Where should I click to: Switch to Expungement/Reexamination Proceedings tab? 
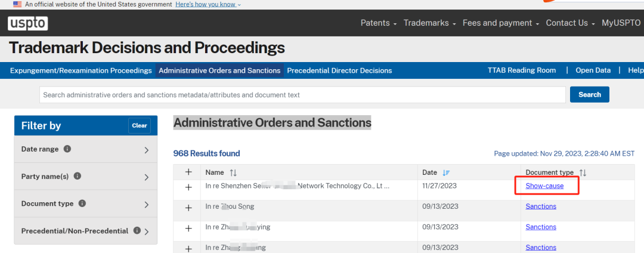(x=81, y=70)
